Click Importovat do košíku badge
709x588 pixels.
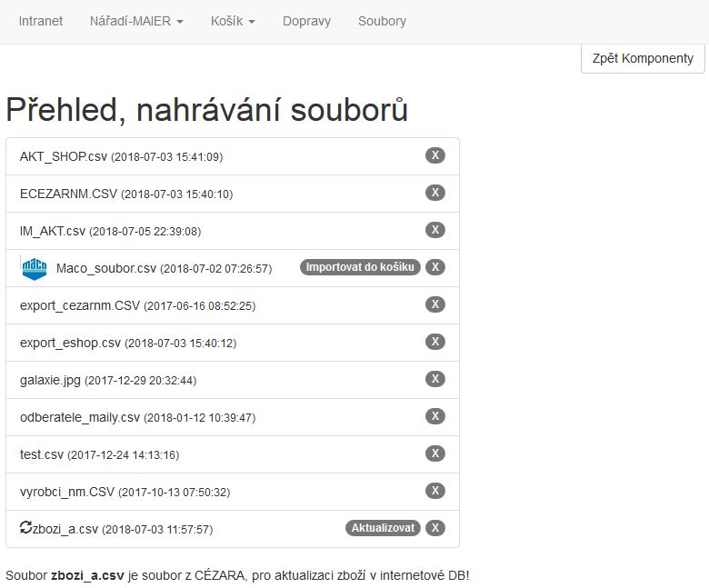point(360,267)
